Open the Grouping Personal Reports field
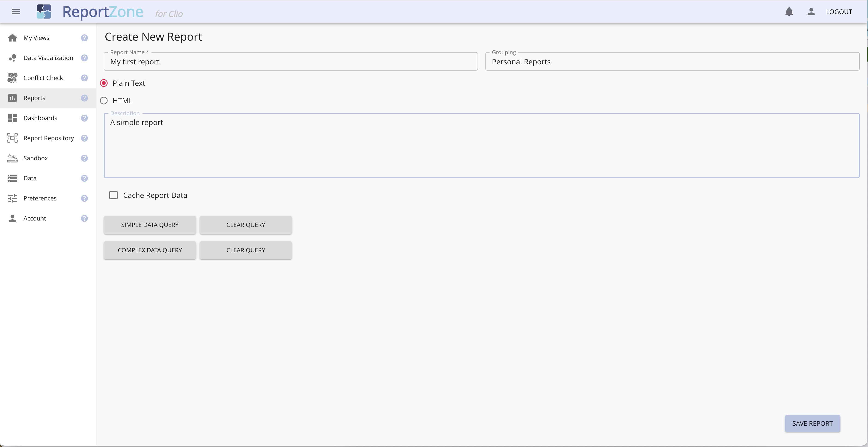Screen dimensions: 868x447 (x=672, y=62)
